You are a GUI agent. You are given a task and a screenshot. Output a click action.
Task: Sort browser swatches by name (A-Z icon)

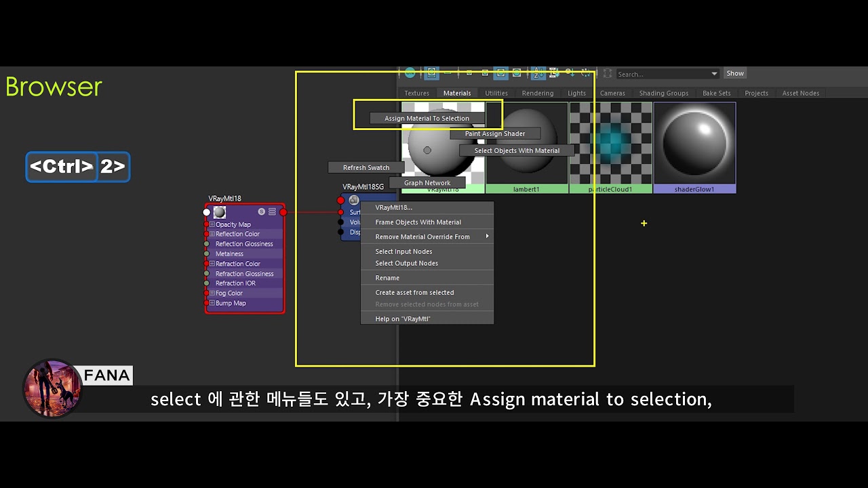tap(538, 73)
